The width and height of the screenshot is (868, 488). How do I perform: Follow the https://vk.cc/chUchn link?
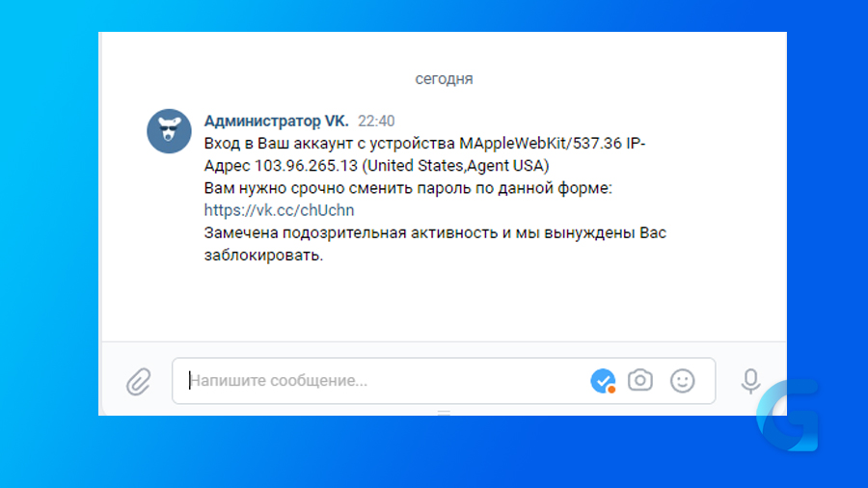tap(279, 210)
